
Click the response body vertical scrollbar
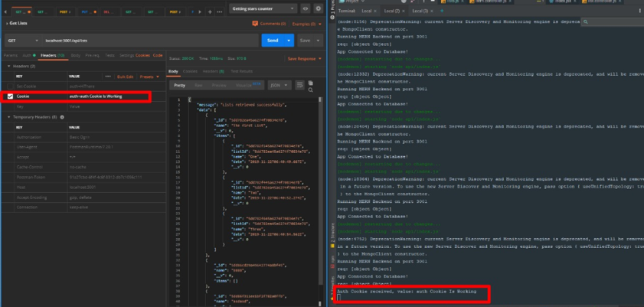coord(321,191)
